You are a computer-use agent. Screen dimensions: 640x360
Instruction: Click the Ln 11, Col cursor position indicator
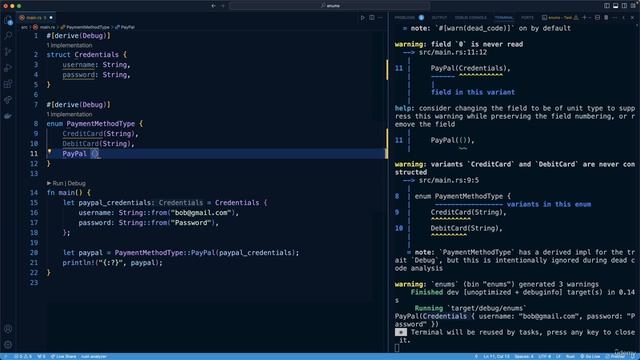click(x=496, y=356)
